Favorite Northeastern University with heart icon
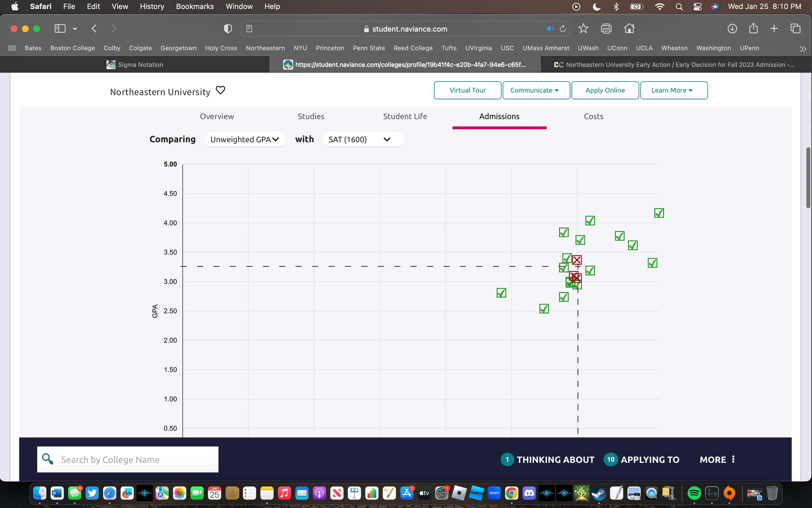Screen dimensions: 812x508 [220, 90]
